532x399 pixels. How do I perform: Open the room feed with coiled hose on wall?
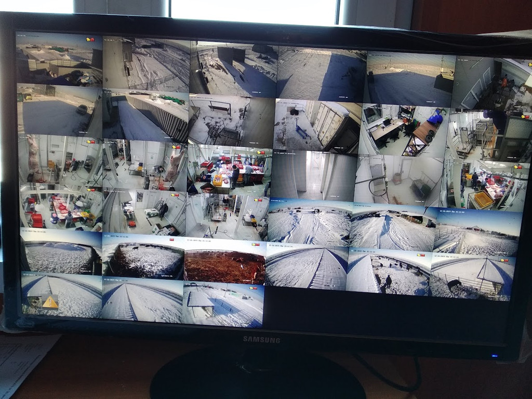click(x=397, y=180)
